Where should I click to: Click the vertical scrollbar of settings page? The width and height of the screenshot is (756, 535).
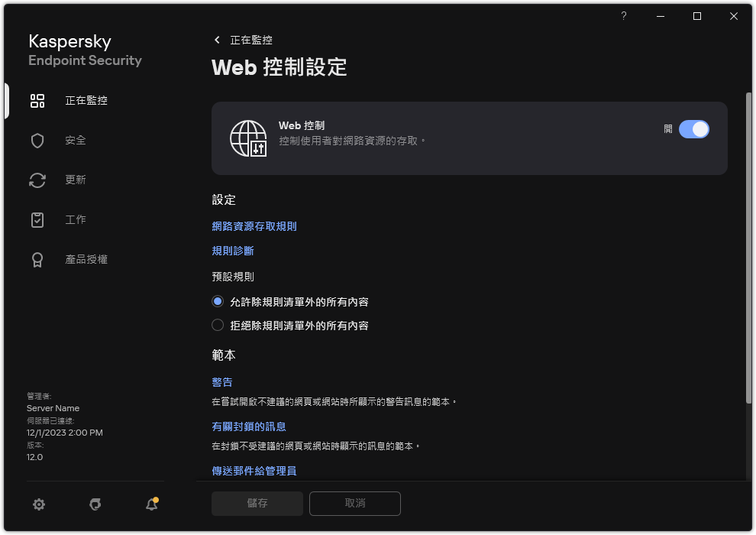tap(748, 248)
